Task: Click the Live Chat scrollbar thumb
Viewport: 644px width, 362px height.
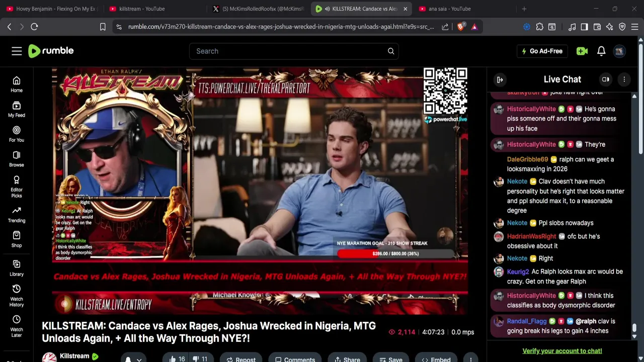Action: click(634, 328)
